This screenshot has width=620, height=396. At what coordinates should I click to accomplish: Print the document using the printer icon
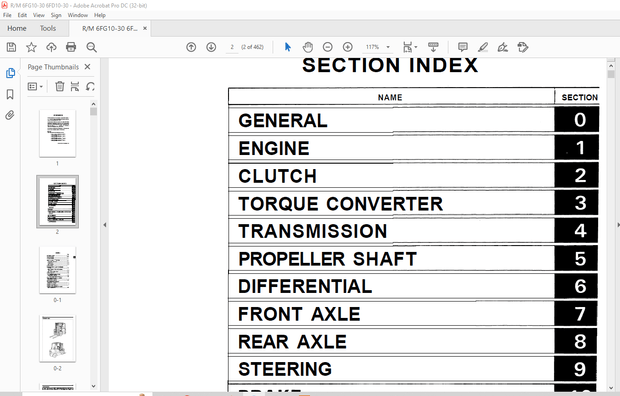[x=71, y=47]
